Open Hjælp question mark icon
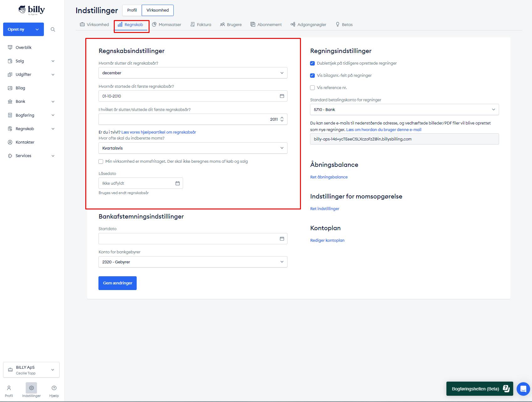 (54, 388)
